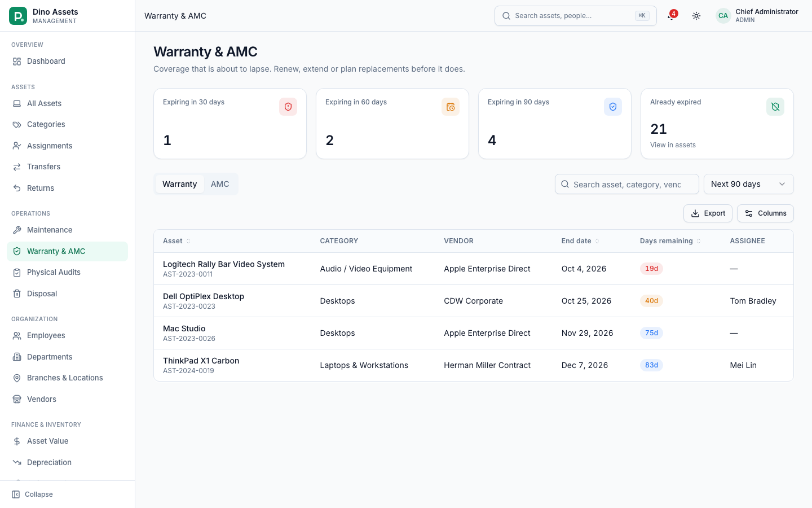Click the Transfers arrows icon
The height and width of the screenshot is (508, 812).
tap(17, 167)
